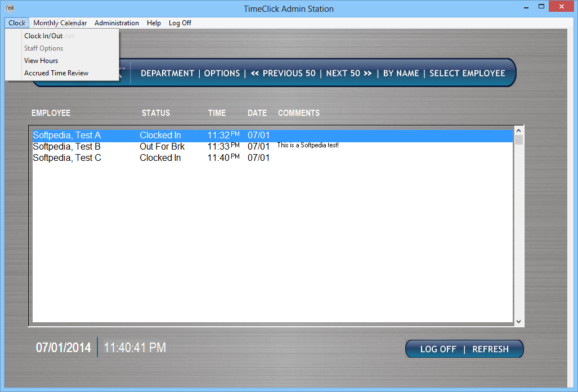The height and width of the screenshot is (392, 578).
Task: Open the Administration menu
Action: [117, 23]
